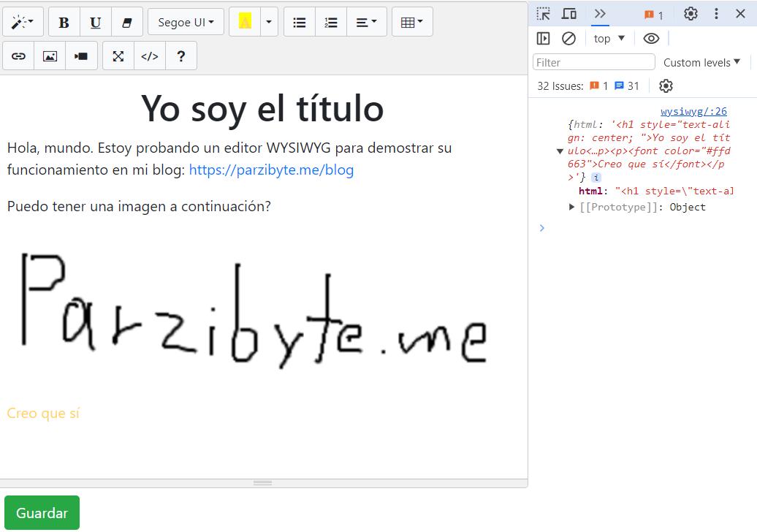Apply the yellow recent color button

tap(245, 22)
